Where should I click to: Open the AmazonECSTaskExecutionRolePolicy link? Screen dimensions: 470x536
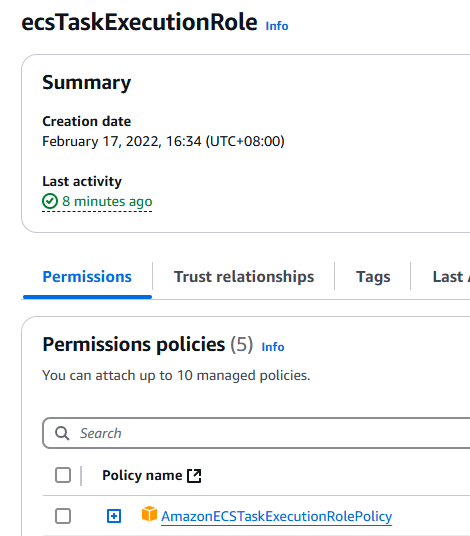click(x=277, y=516)
